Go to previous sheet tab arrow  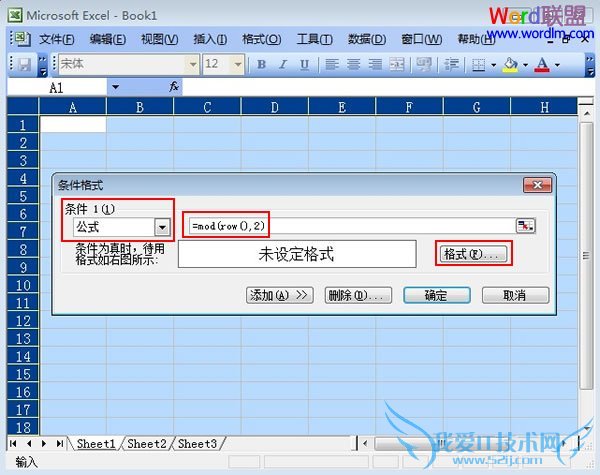click(29, 444)
